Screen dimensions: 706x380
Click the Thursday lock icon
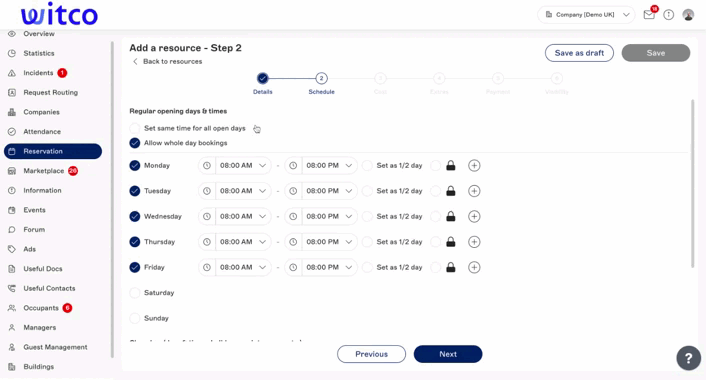point(451,242)
